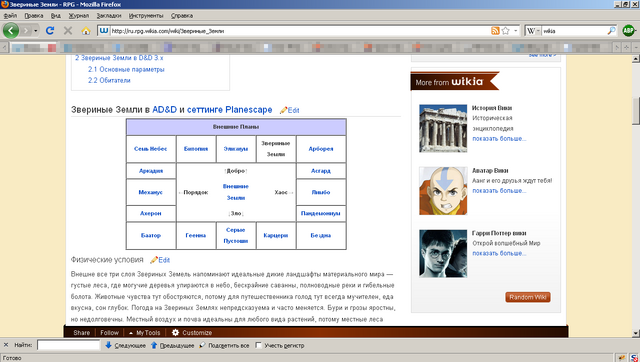Expand the My Tools menu
This screenshot has height=362, width=640.
(x=144, y=333)
